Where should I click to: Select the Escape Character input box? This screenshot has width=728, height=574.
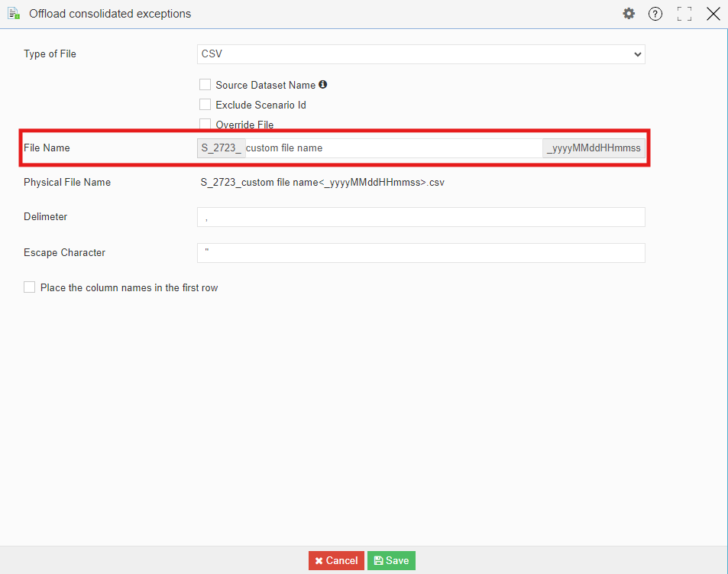point(421,253)
